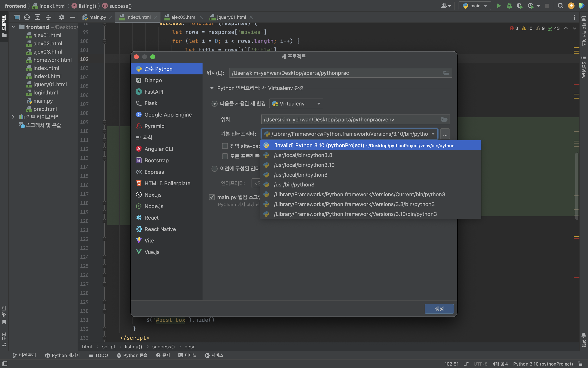The width and height of the screenshot is (588, 368).
Task: Select new environment radio button
Action: (214, 104)
